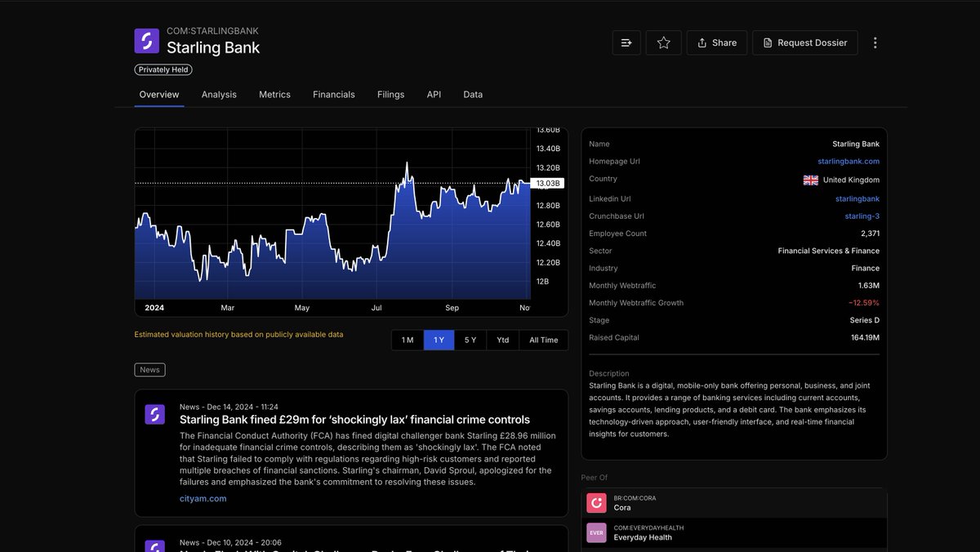Viewport: 980px width, 552px height.
Task: Click the Privately Held badge
Action: (x=163, y=69)
